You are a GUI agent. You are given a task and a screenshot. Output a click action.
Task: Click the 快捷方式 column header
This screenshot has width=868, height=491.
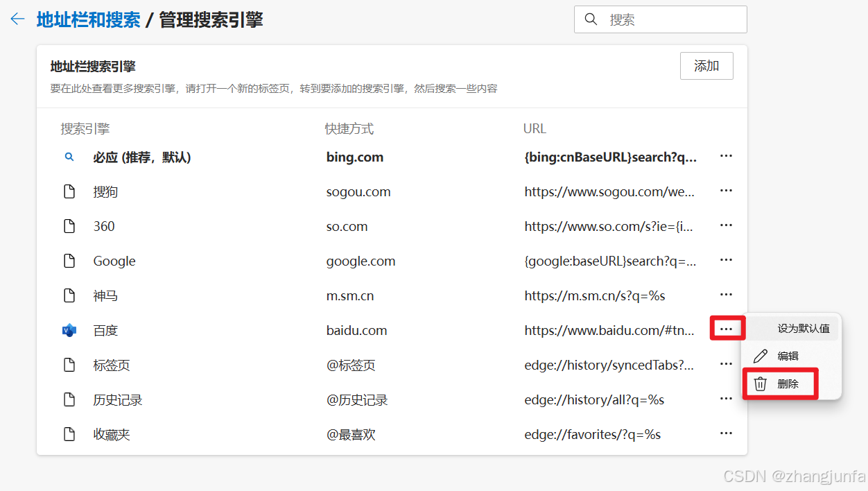pyautogui.click(x=349, y=129)
